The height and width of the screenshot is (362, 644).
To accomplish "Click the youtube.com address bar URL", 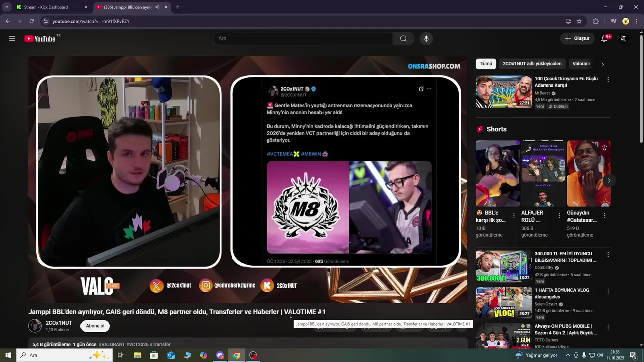I will click(91, 21).
